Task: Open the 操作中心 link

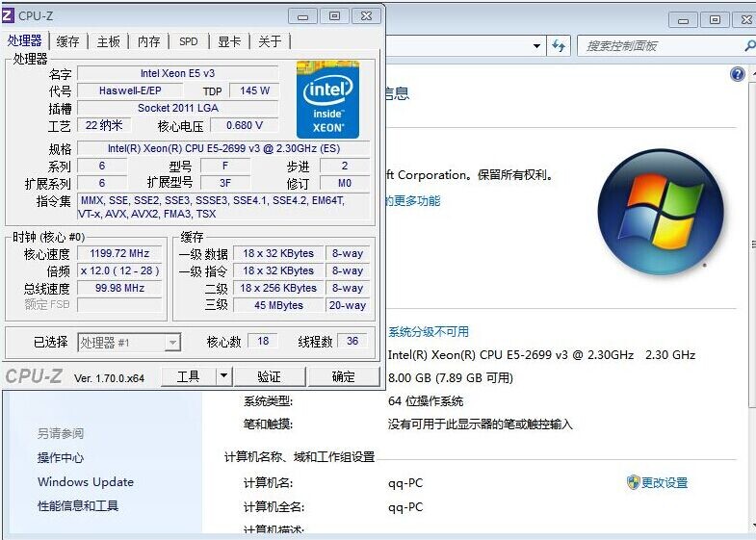Action: [x=61, y=457]
